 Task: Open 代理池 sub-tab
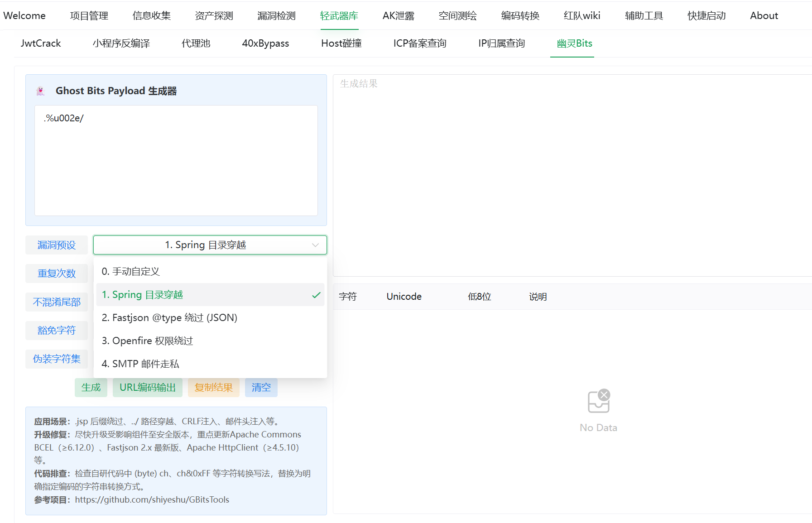click(196, 43)
